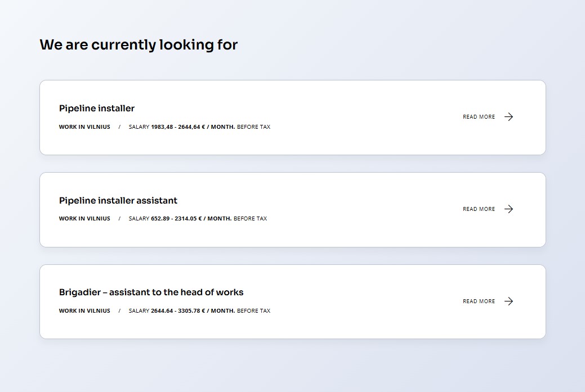Select the Pipeline installer job title

tap(97, 109)
